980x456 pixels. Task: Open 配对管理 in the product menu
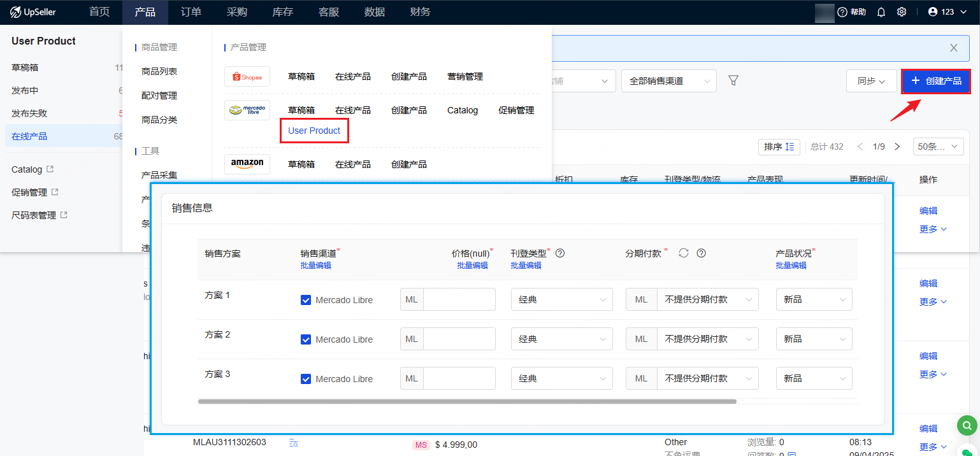[x=159, y=96]
